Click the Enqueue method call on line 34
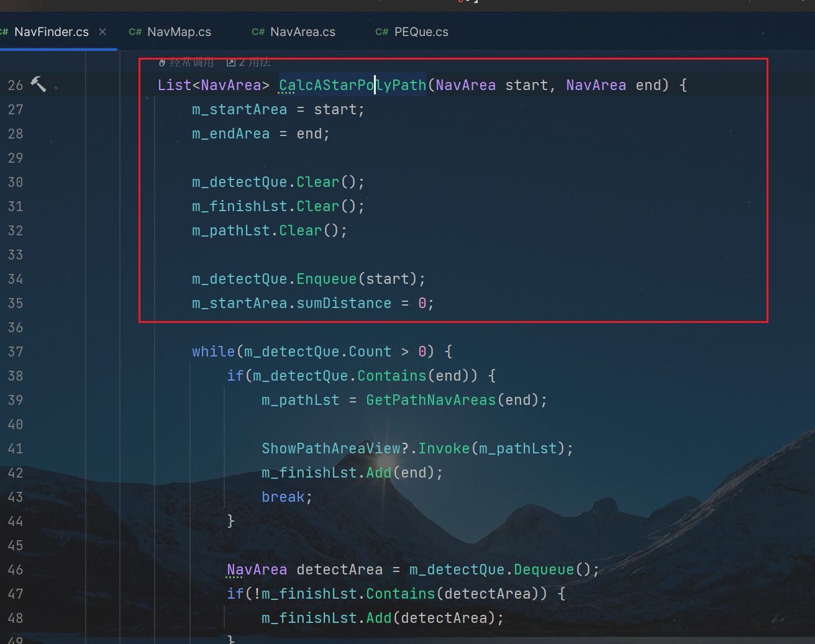The width and height of the screenshot is (815, 644). pyautogui.click(x=326, y=279)
